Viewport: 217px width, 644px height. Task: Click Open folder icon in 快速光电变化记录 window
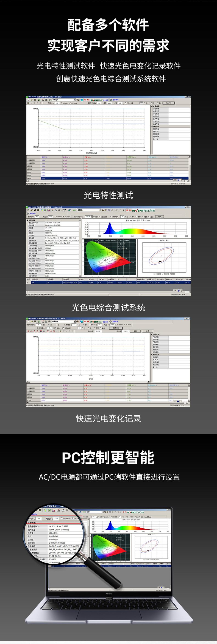click(32, 321)
